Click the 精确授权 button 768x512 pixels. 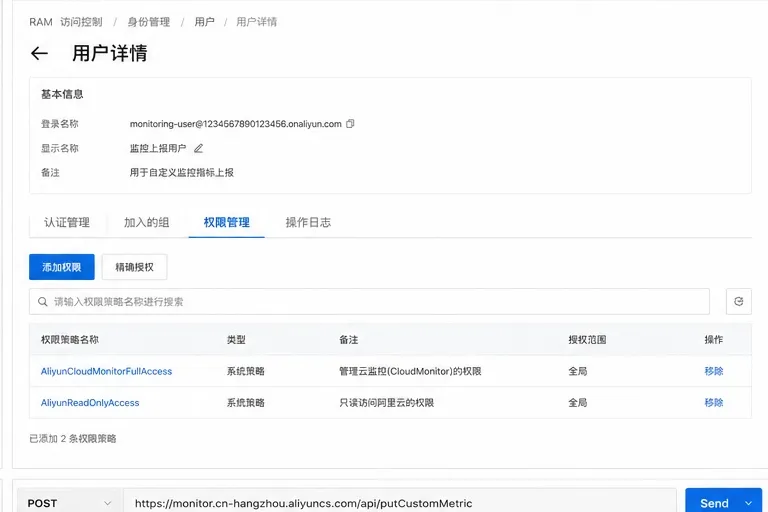(134, 267)
